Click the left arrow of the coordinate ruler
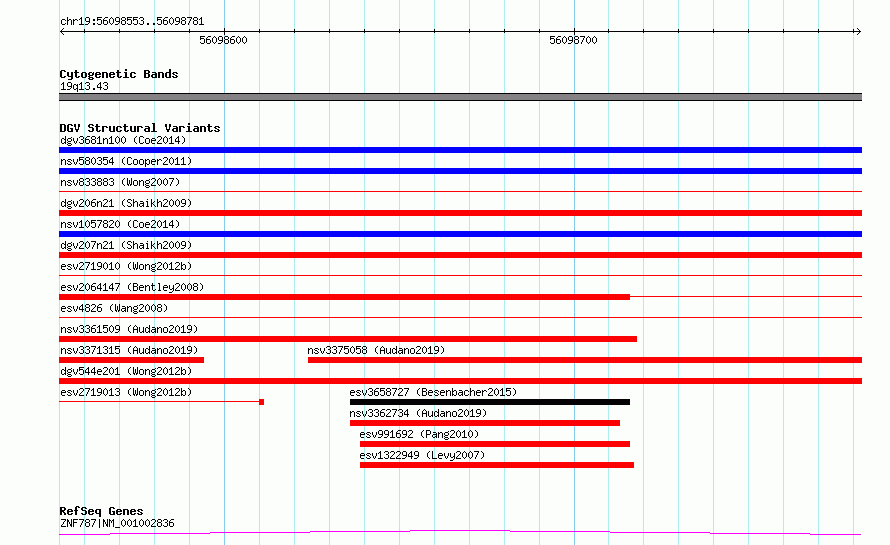The width and height of the screenshot is (890, 545). (x=62, y=31)
